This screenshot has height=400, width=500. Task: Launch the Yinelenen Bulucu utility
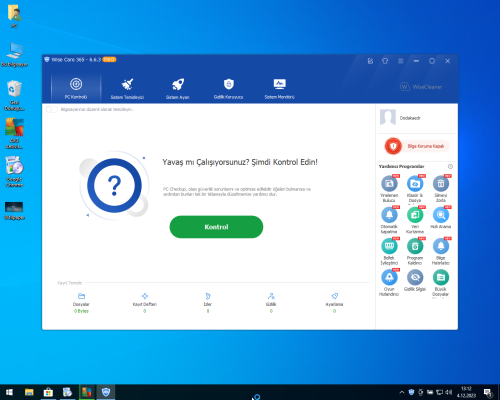(x=389, y=189)
